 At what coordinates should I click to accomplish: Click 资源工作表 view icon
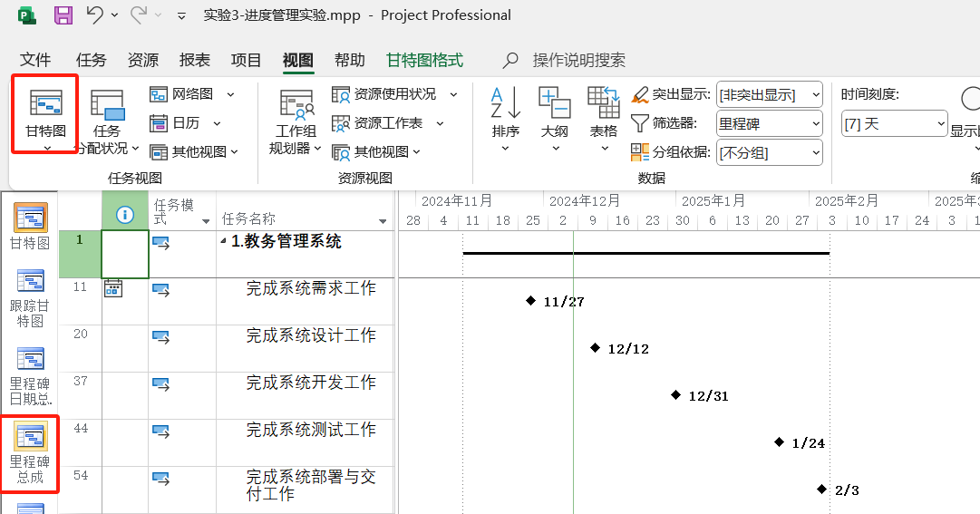coord(341,123)
